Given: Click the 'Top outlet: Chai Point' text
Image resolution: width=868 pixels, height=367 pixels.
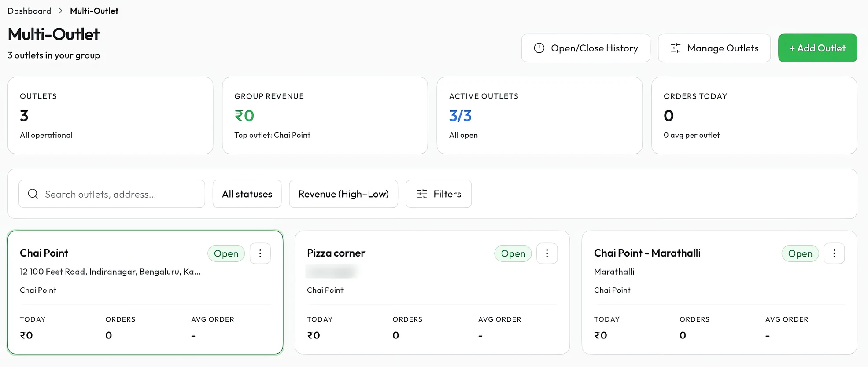Looking at the screenshot, I should (272, 135).
